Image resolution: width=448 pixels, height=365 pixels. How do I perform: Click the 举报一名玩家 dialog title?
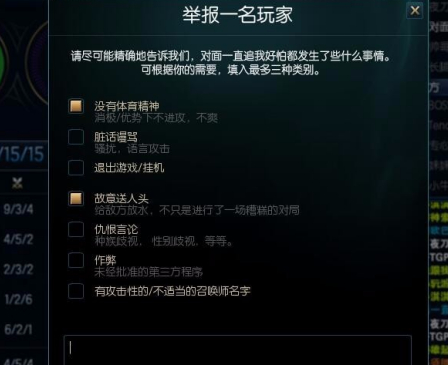click(238, 15)
